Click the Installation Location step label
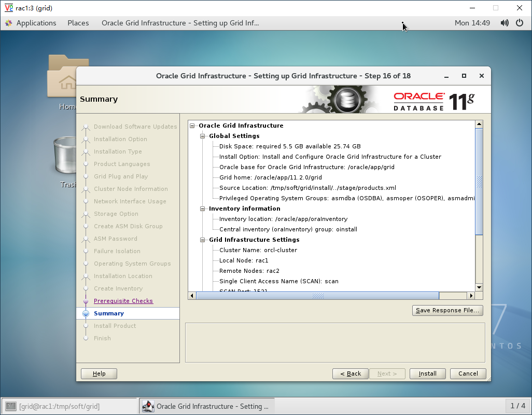532x415 pixels. pos(123,276)
